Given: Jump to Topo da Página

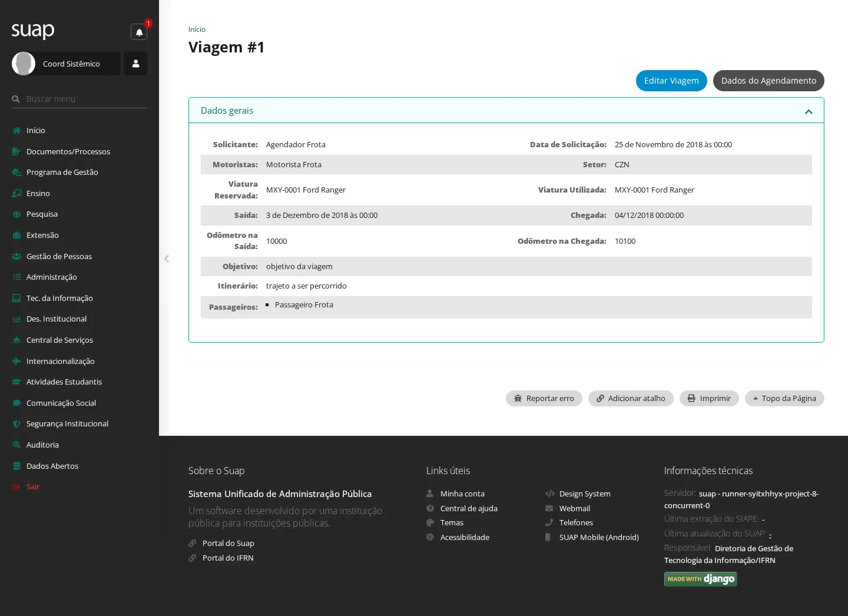Looking at the screenshot, I should (784, 399).
